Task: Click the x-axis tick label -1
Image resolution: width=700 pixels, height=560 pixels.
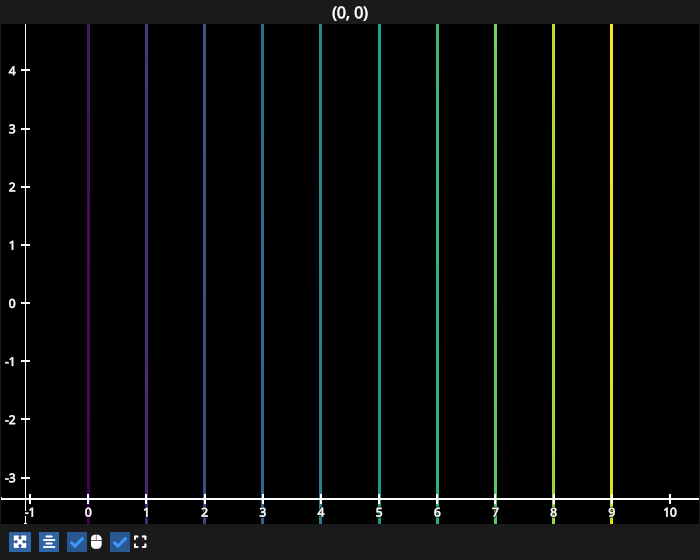Action: coord(29,512)
